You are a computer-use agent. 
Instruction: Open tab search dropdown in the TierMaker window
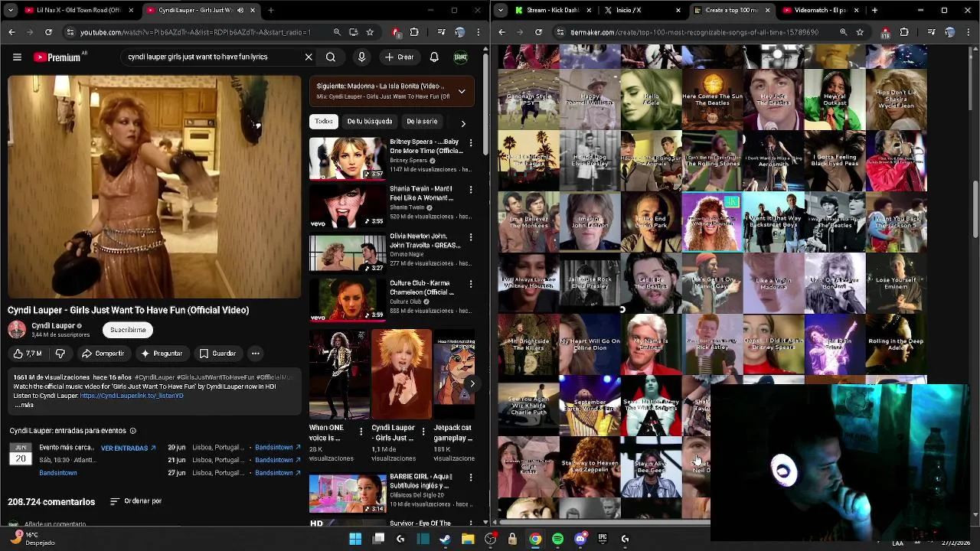501,11
